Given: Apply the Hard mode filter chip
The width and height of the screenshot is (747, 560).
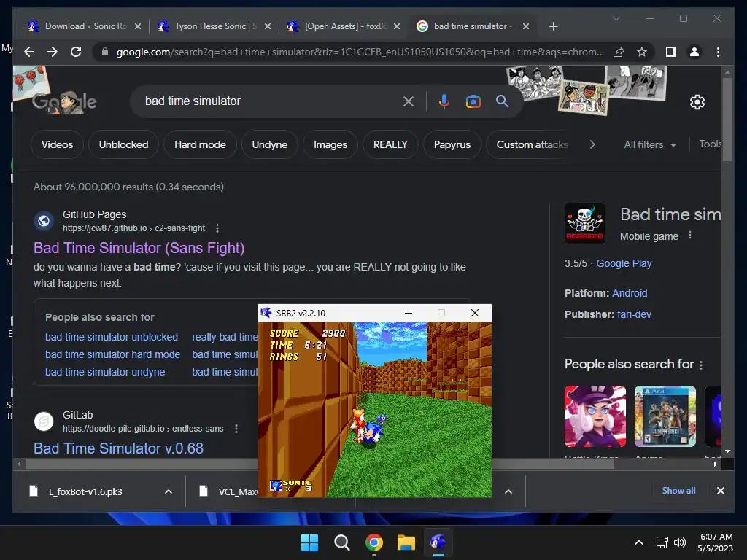Looking at the screenshot, I should click(200, 144).
